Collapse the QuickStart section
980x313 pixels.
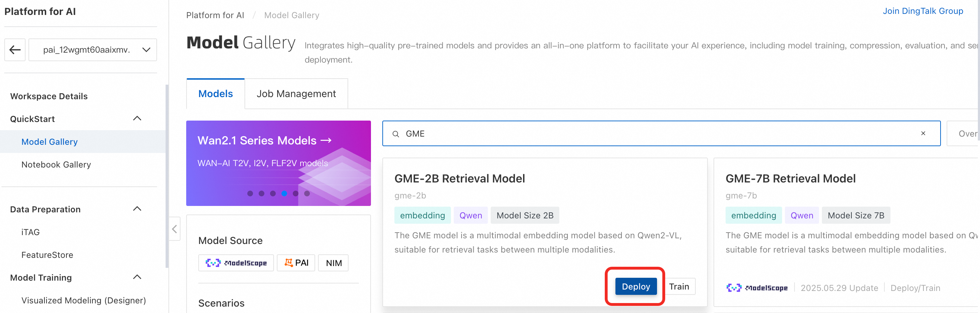point(137,118)
